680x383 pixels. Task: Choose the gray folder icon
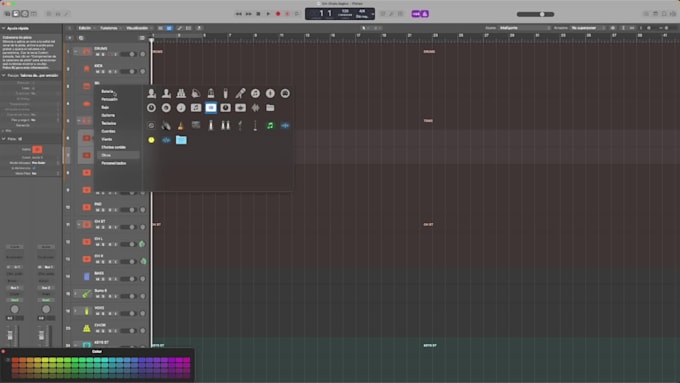click(x=270, y=108)
